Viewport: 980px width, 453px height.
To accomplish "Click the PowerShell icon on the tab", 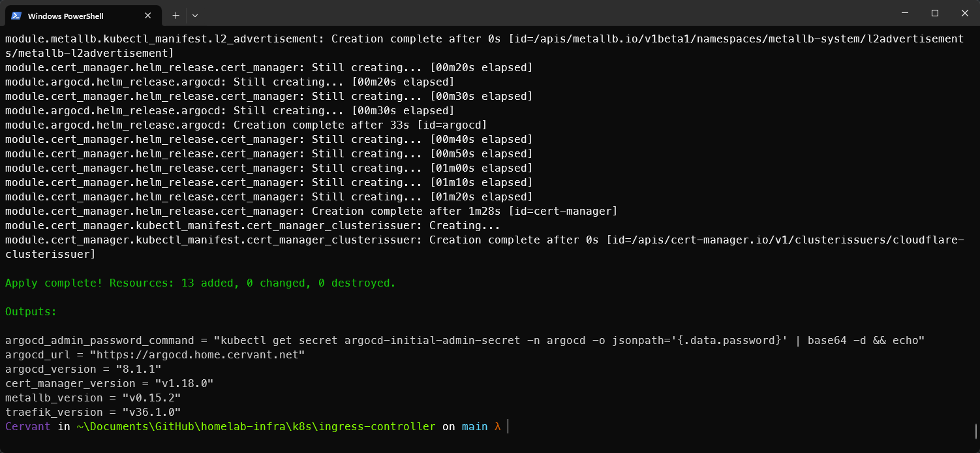I will pos(16,16).
